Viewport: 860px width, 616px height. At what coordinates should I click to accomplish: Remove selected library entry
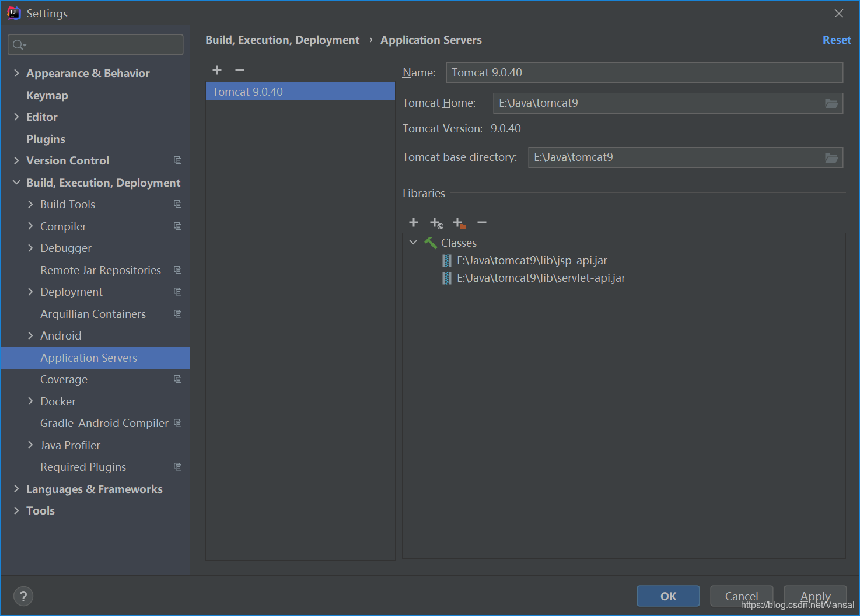coord(482,222)
